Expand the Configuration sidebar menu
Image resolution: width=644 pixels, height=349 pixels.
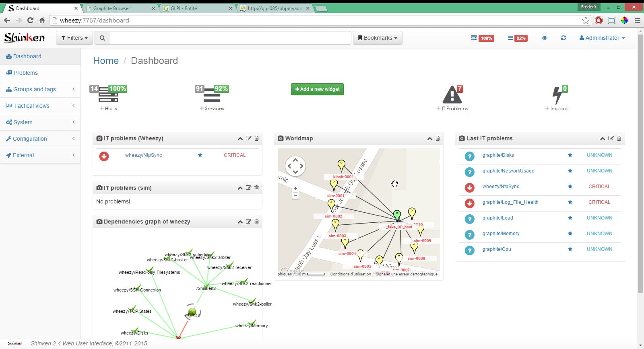pyautogui.click(x=40, y=139)
